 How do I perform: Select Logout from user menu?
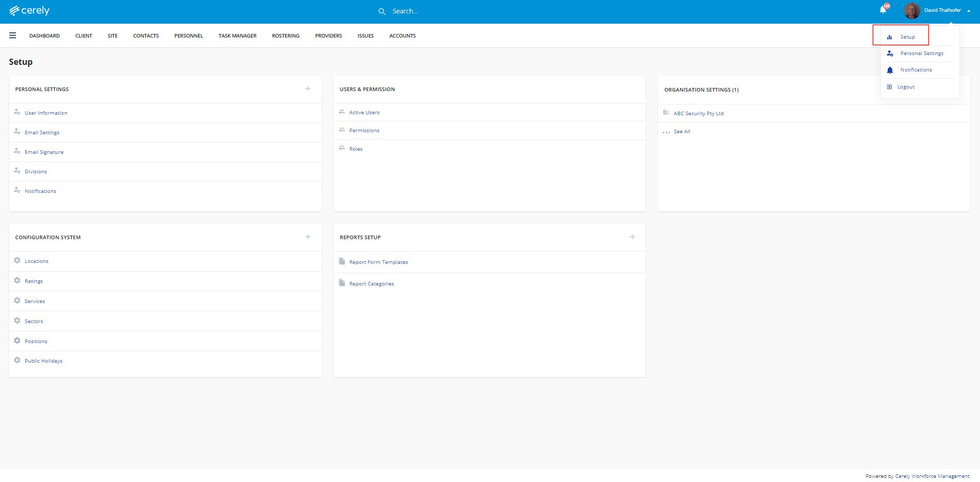click(906, 87)
